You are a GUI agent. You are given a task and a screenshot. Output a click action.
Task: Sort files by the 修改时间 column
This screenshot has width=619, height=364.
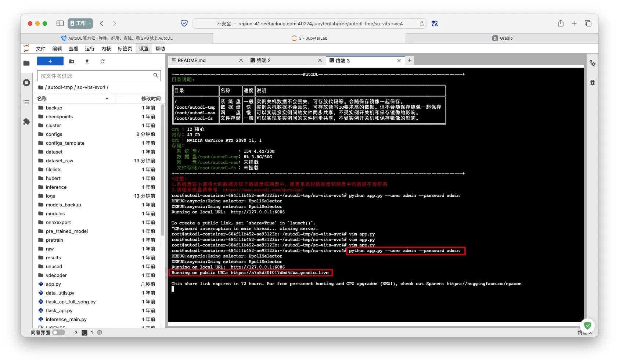coord(151,98)
